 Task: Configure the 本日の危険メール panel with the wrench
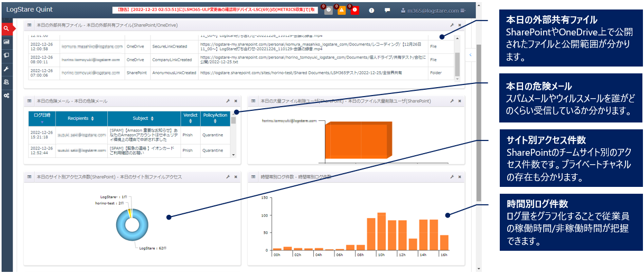click(x=228, y=101)
